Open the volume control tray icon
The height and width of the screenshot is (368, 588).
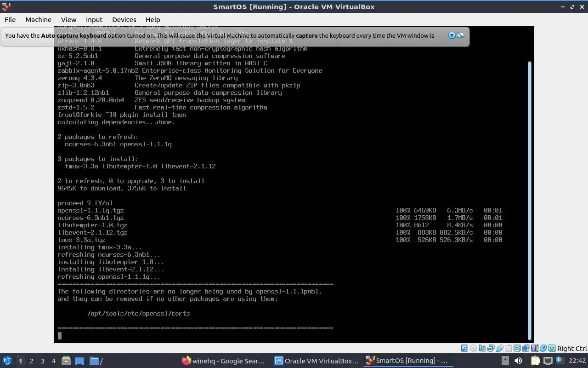[x=518, y=361]
